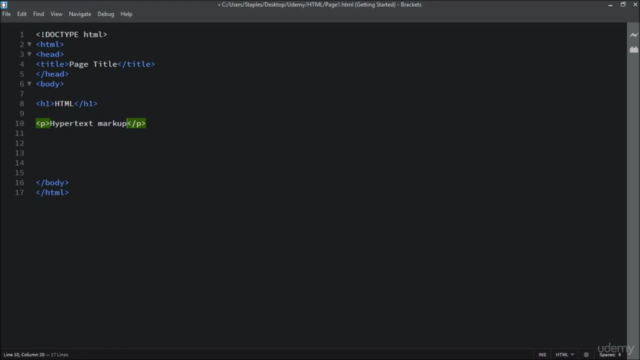This screenshot has height=360, width=640.
Task: Open the Live Preview lightning icon
Action: (633, 35)
